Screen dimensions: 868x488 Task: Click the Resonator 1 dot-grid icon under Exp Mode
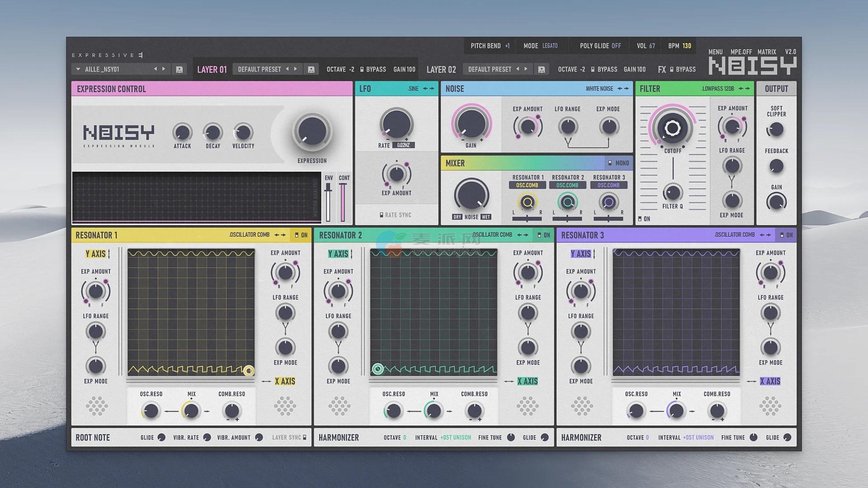(97, 406)
